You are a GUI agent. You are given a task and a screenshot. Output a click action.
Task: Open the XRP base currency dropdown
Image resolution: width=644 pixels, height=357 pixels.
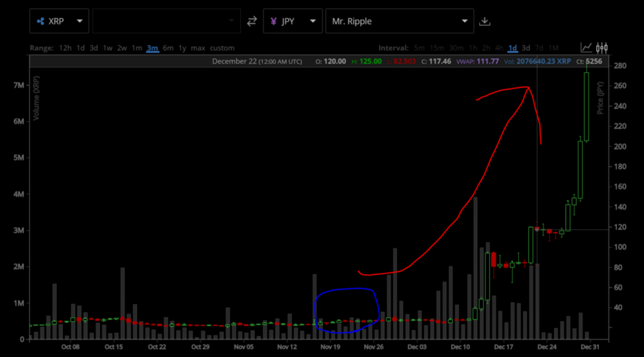(x=59, y=21)
